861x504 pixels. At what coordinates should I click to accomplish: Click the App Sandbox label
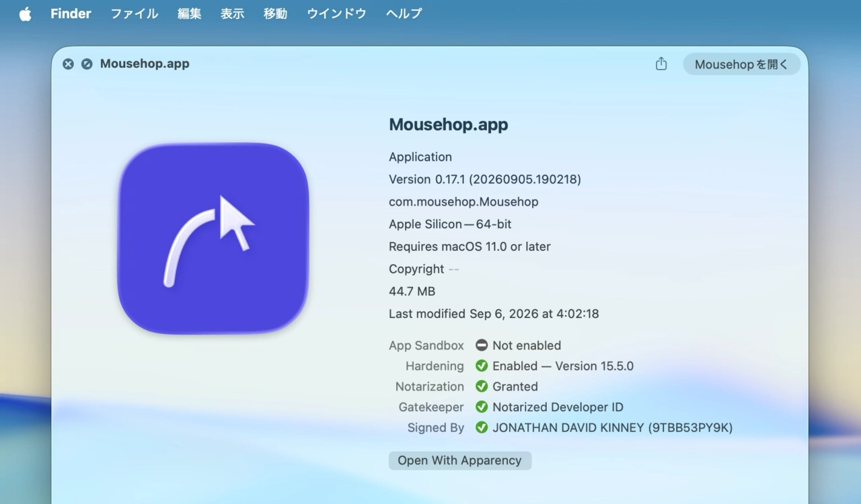[426, 345]
